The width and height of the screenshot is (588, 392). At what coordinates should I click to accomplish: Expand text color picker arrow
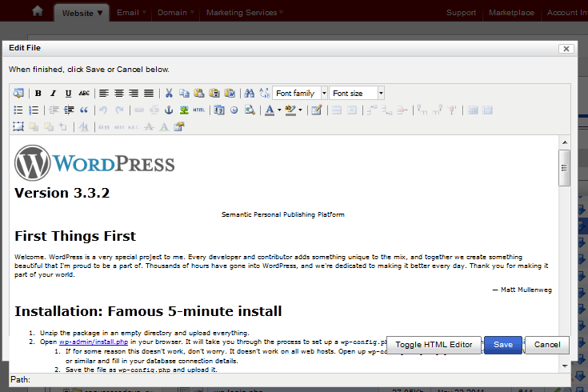click(x=279, y=110)
